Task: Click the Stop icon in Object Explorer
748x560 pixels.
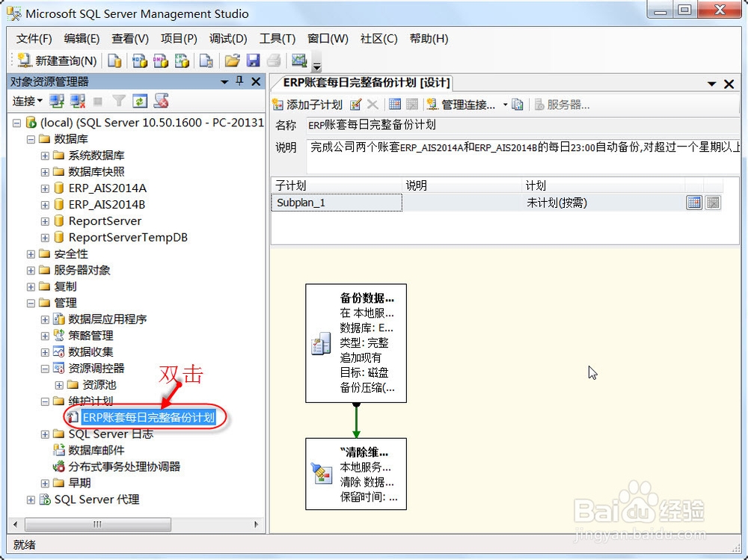Action: (x=98, y=101)
